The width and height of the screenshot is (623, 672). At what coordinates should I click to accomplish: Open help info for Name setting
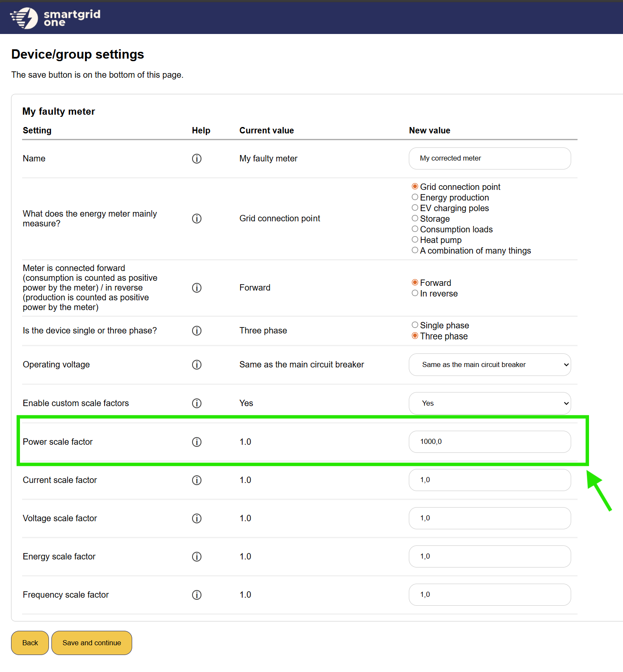pyautogui.click(x=196, y=158)
